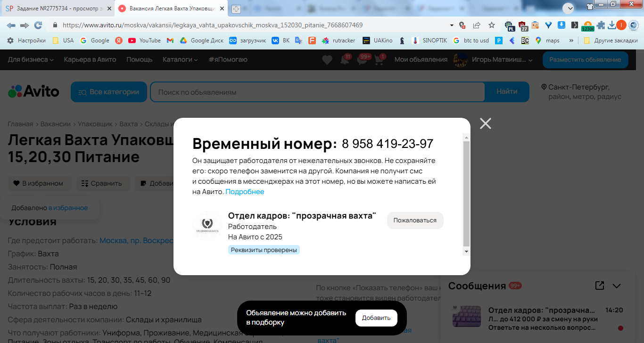The image size is (644, 343).
Task: Expand hidden bookmarks chevron
Action: [x=571, y=41]
